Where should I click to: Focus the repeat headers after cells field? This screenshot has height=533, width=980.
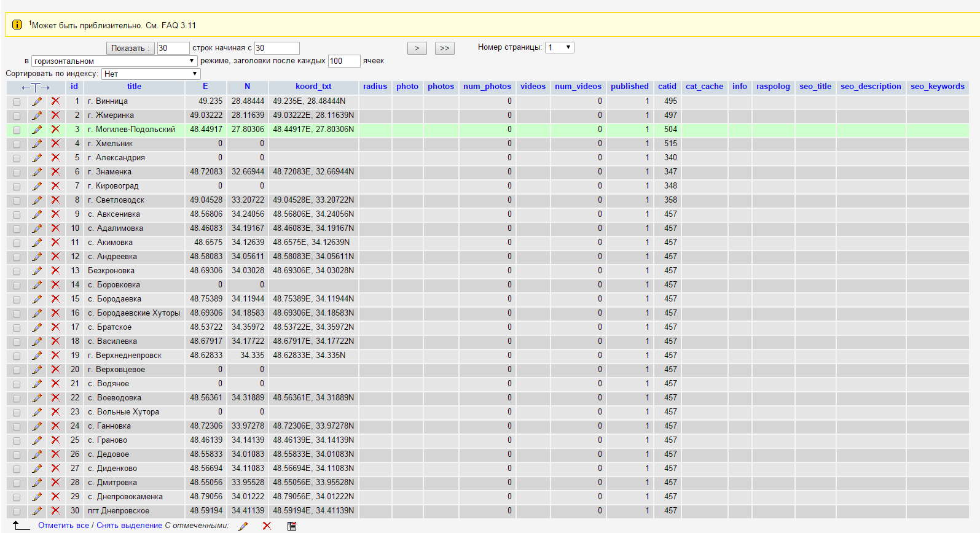(x=344, y=61)
